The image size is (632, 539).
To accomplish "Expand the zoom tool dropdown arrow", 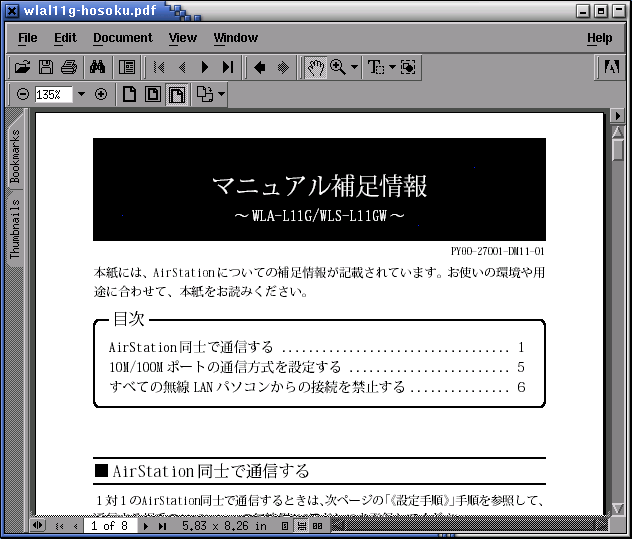I will [x=354, y=67].
